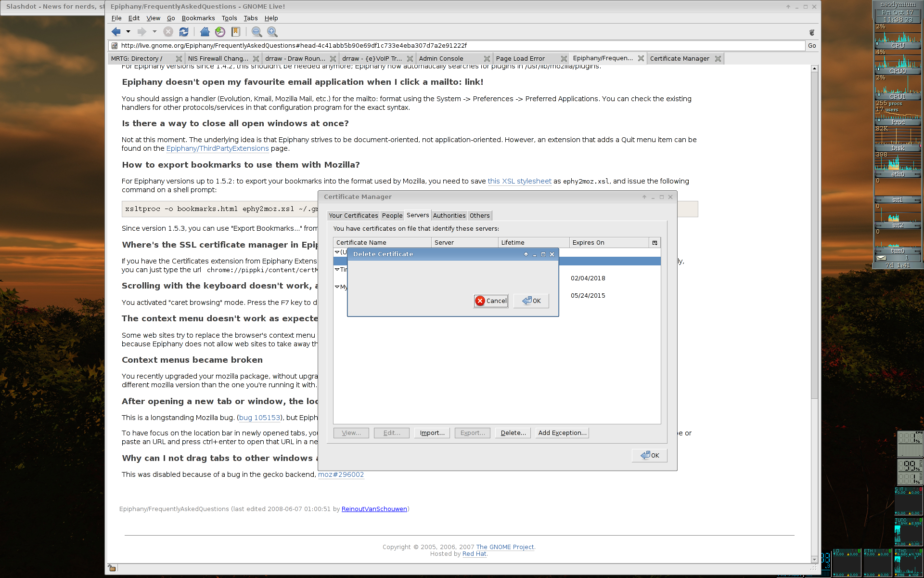The width and height of the screenshot is (924, 578).
Task: Click the Zoom out magnifier icon
Action: (257, 32)
